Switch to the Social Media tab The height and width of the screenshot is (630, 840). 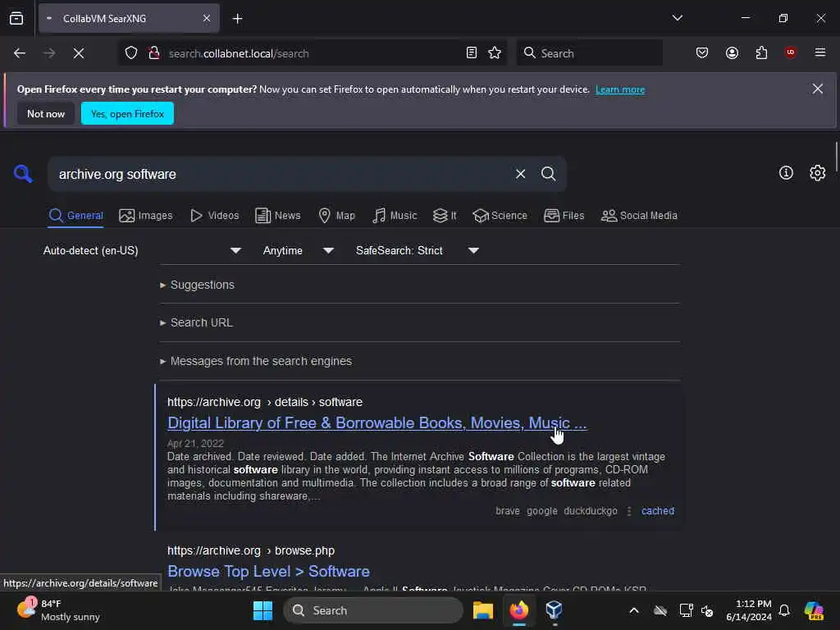coord(639,216)
